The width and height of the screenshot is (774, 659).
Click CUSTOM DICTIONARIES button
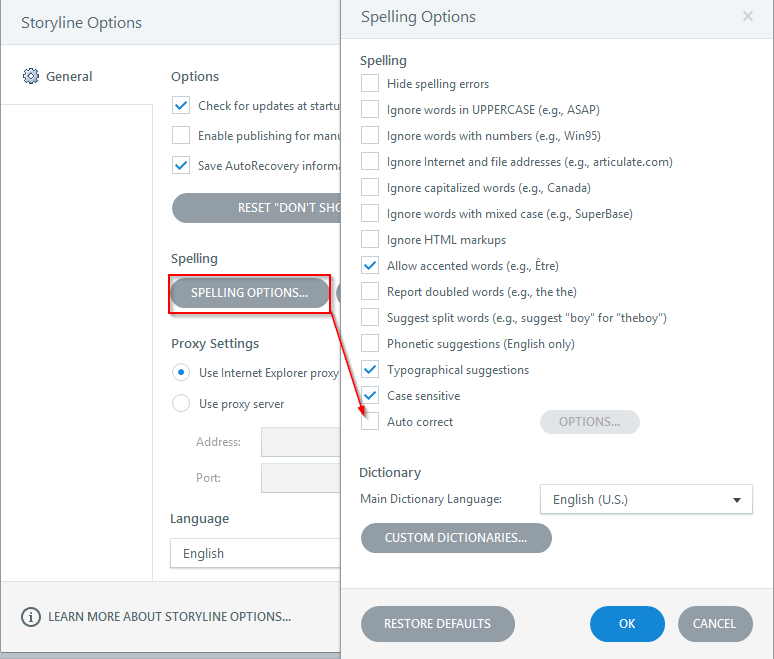point(456,538)
